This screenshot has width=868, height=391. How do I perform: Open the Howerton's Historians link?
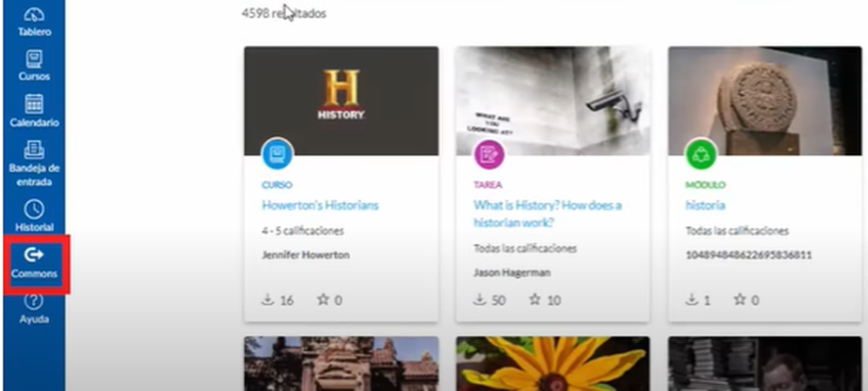(x=320, y=206)
